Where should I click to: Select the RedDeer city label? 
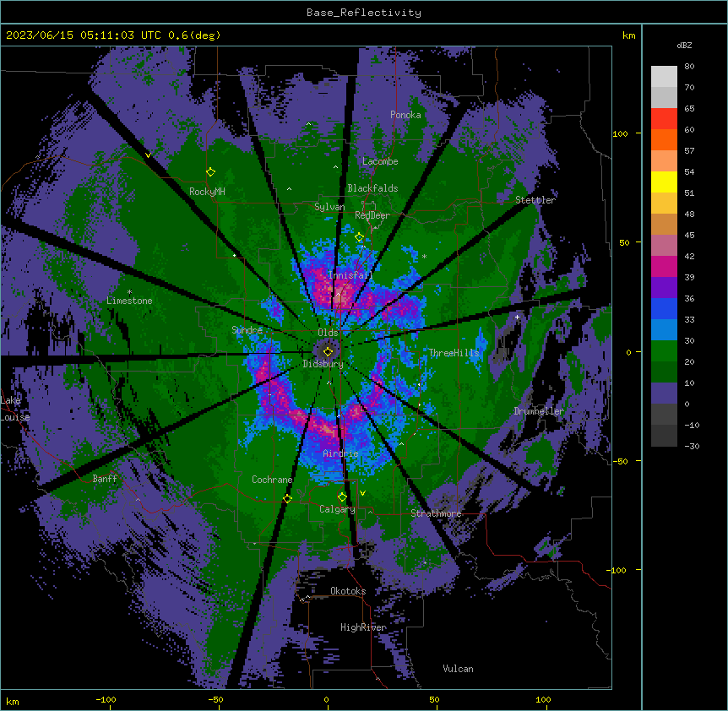(372, 215)
